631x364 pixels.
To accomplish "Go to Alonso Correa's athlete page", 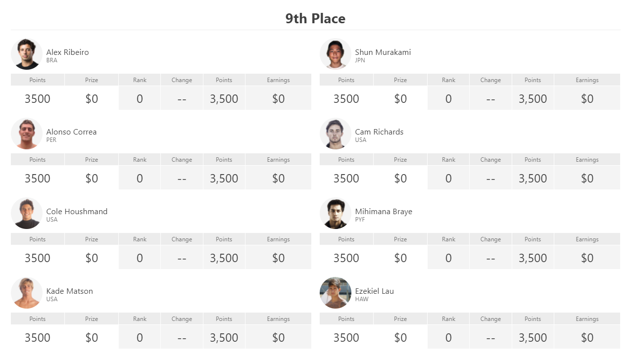I will click(x=72, y=132).
